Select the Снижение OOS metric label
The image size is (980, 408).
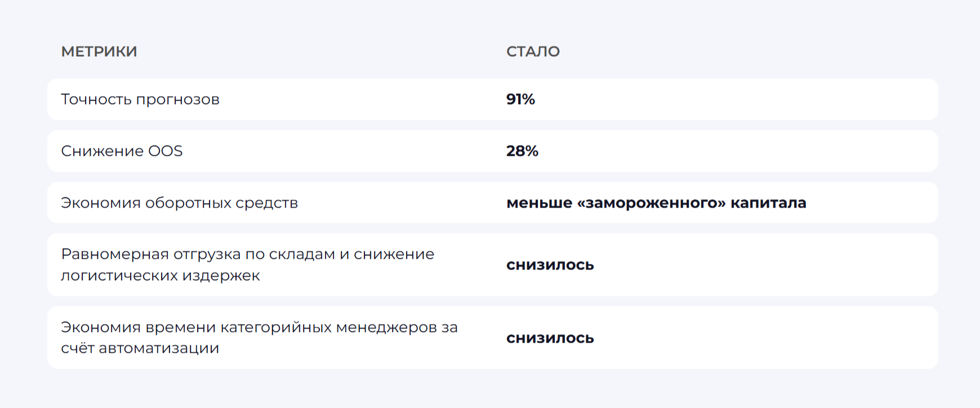click(x=122, y=151)
